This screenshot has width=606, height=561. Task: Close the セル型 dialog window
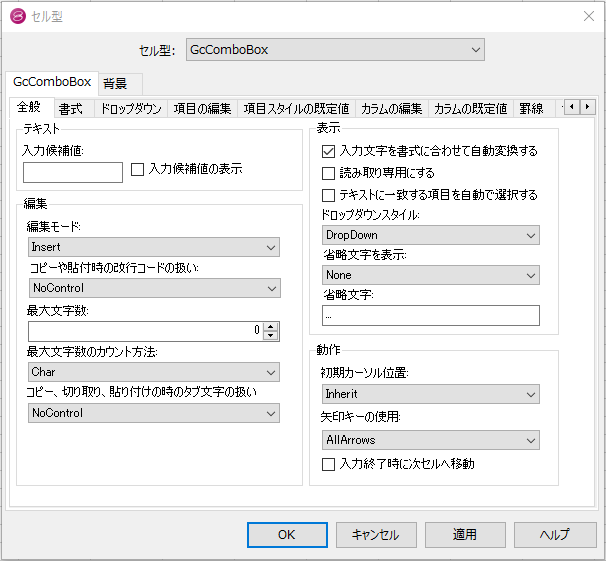pos(589,16)
